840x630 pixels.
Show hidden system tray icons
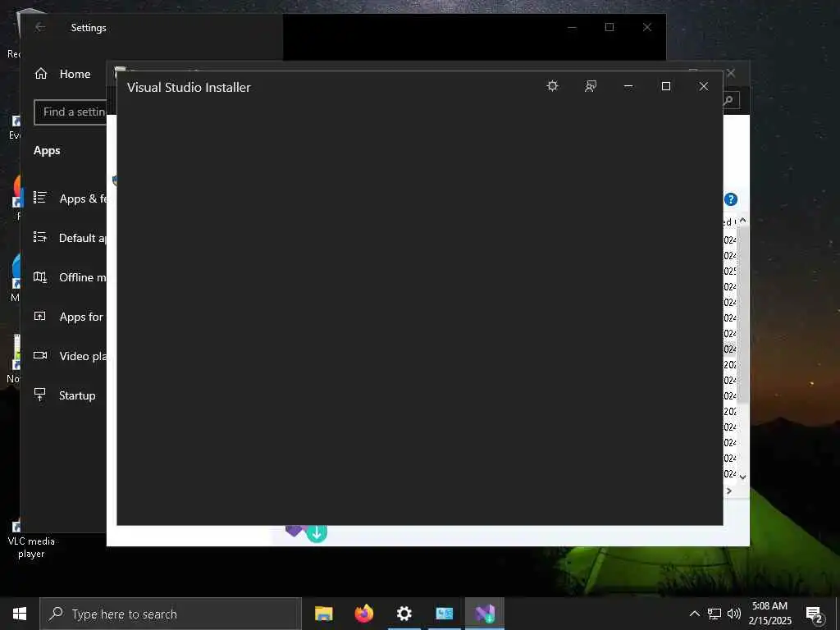(694, 614)
